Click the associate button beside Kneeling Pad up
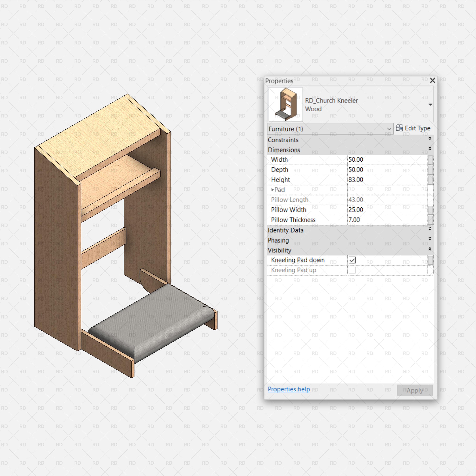476x476 pixels. [x=431, y=270]
